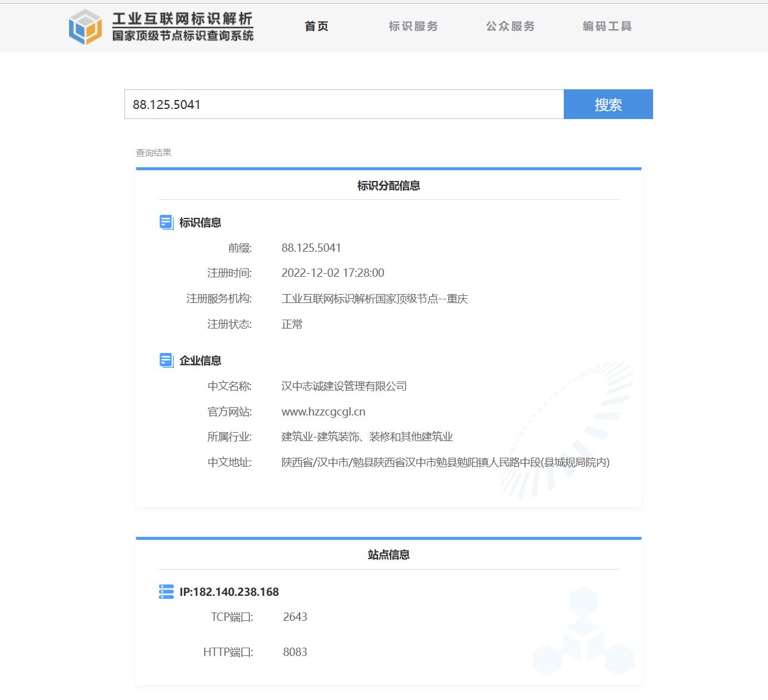Image resolution: width=768 pixels, height=700 pixels.
Task: Open the 编码工具 menu
Action: (x=607, y=26)
